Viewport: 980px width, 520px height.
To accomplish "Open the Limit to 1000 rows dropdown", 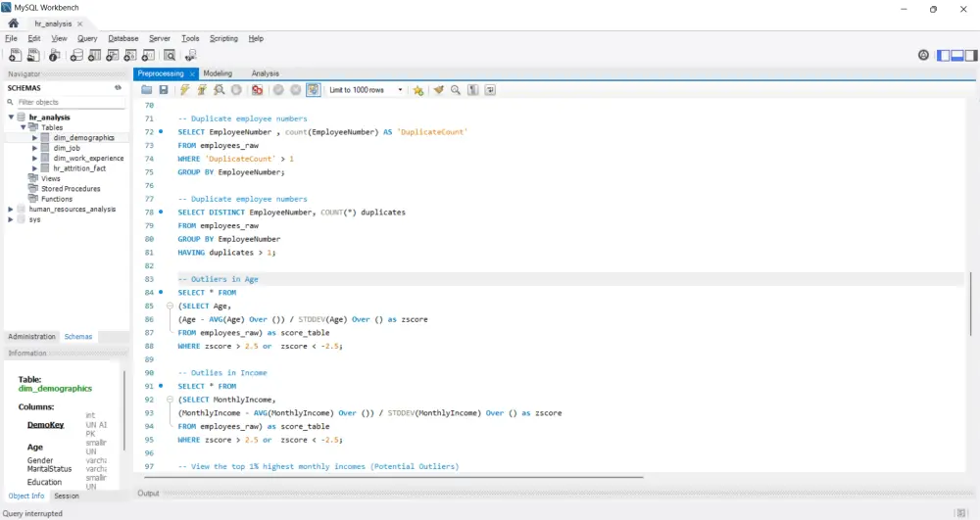I will pos(366,90).
